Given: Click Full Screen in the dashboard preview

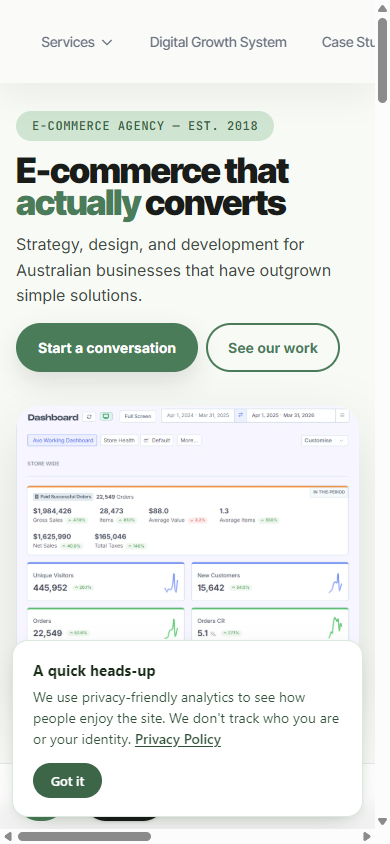Looking at the screenshot, I should click(138, 417).
